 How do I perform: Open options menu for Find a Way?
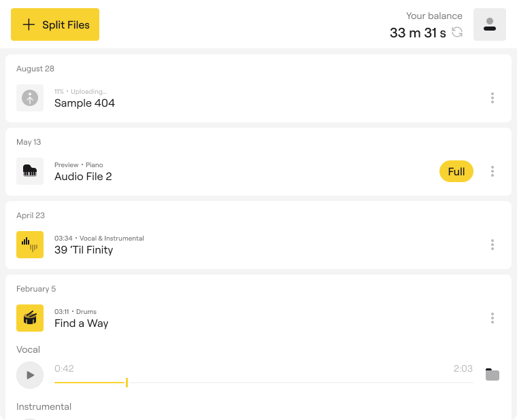click(x=492, y=318)
